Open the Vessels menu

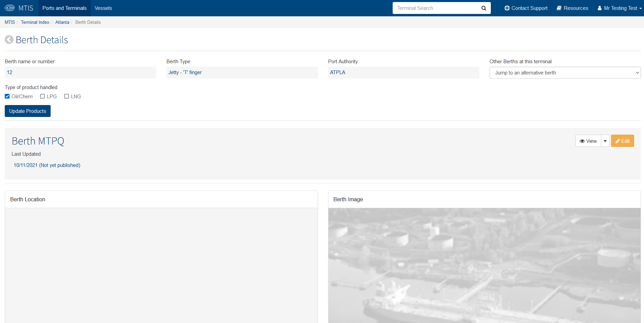tap(103, 8)
